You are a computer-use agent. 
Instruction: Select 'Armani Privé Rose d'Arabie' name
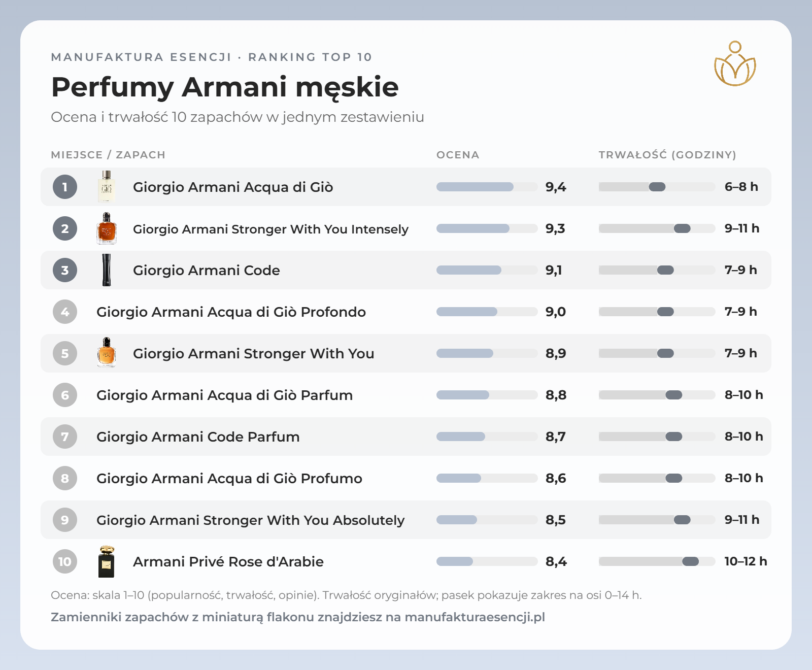[x=228, y=561]
